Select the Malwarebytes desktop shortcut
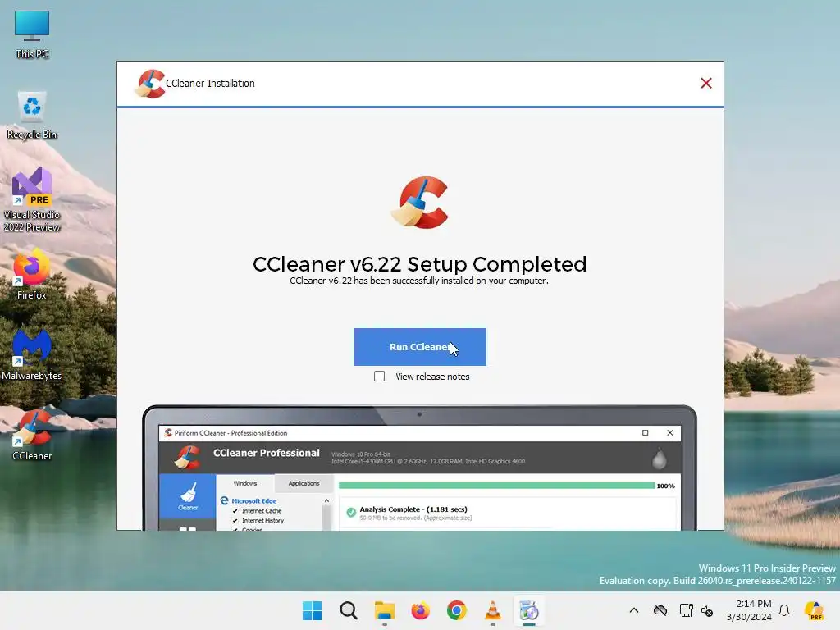 [x=32, y=354]
